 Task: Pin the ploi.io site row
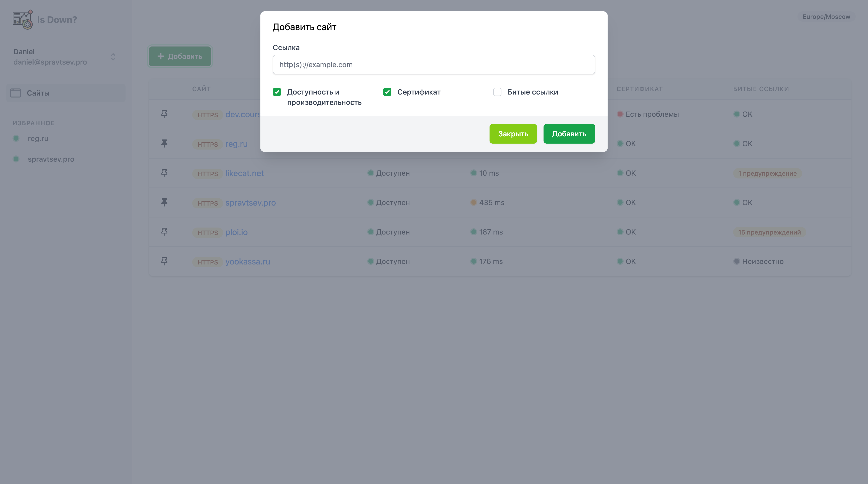(x=164, y=232)
